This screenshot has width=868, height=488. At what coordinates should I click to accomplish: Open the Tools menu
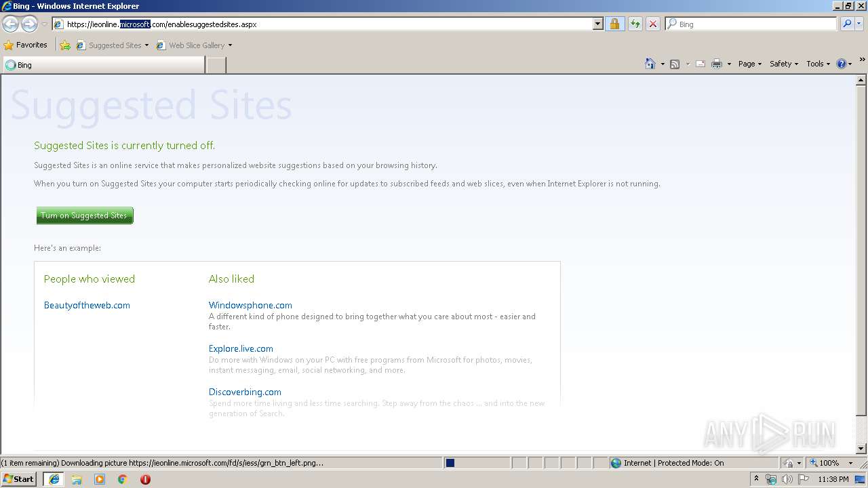(x=818, y=64)
